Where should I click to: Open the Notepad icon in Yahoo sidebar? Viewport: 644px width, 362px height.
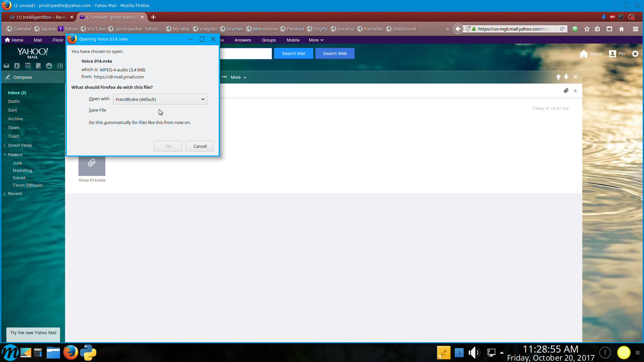38,66
